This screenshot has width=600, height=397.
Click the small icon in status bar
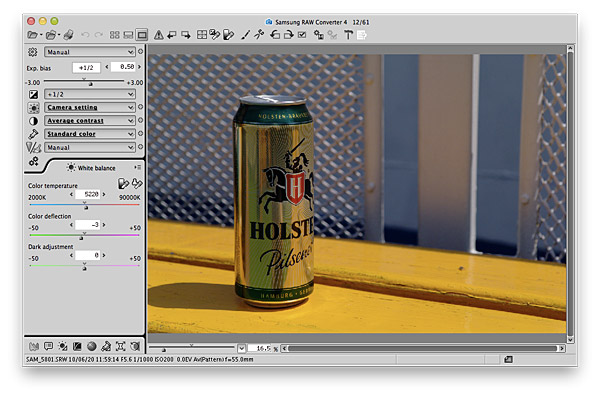[x=508, y=359]
